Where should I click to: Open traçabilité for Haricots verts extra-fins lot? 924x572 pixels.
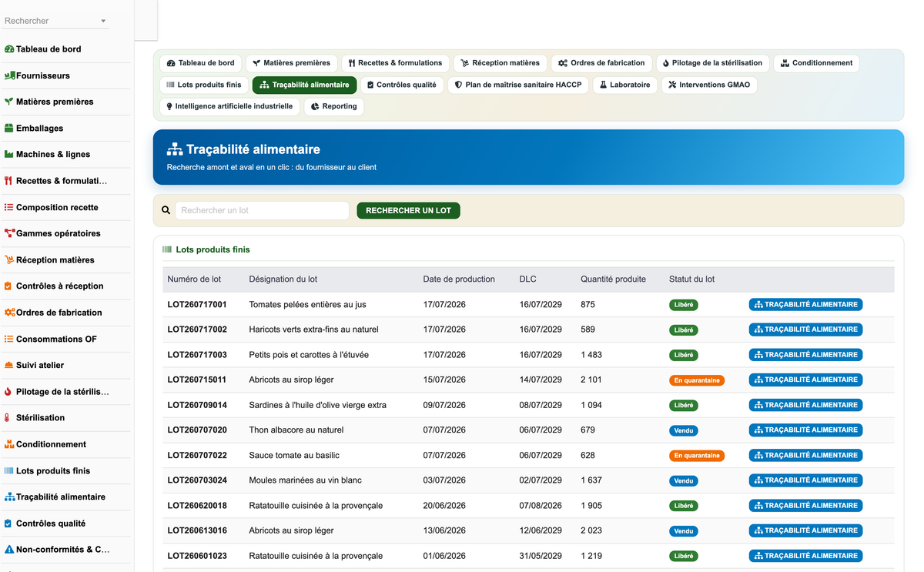point(805,329)
